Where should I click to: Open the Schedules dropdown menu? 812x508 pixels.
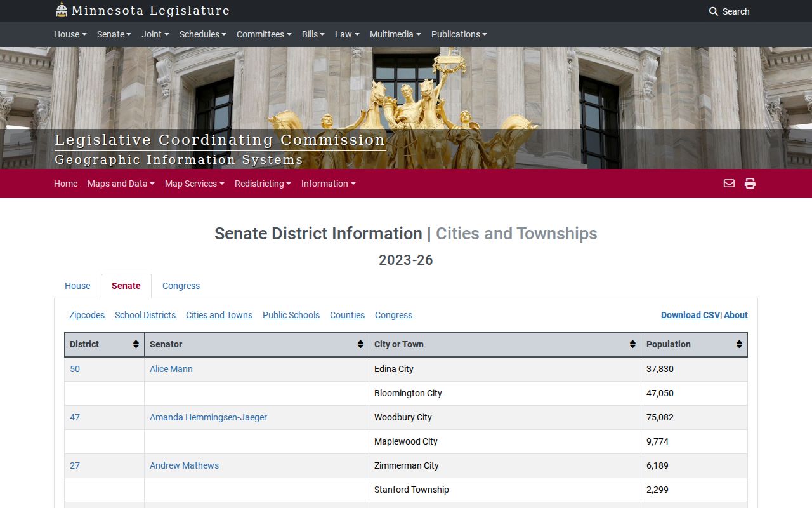click(x=203, y=34)
